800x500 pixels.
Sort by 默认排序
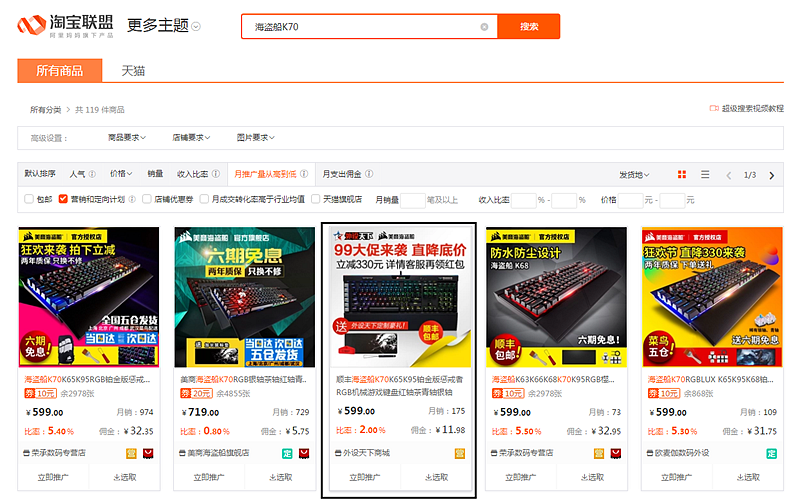[40, 174]
